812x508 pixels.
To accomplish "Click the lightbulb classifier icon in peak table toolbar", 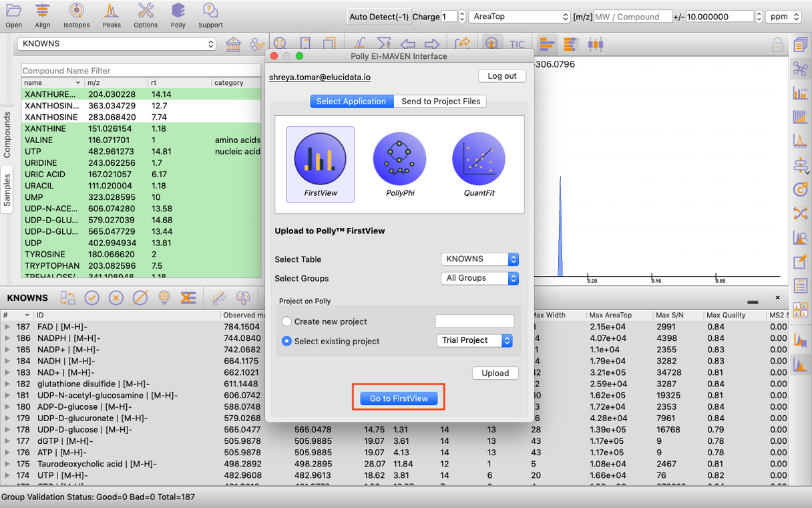I will tap(164, 297).
